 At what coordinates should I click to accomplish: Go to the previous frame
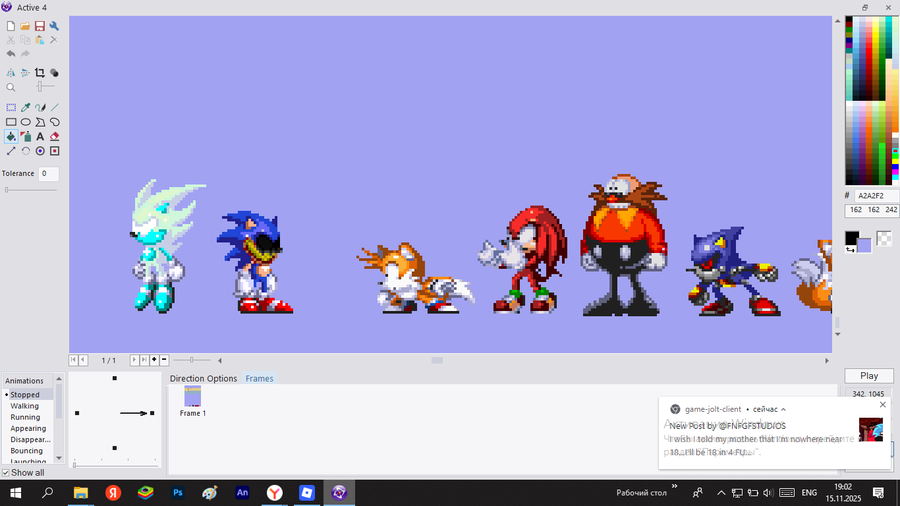tap(83, 360)
